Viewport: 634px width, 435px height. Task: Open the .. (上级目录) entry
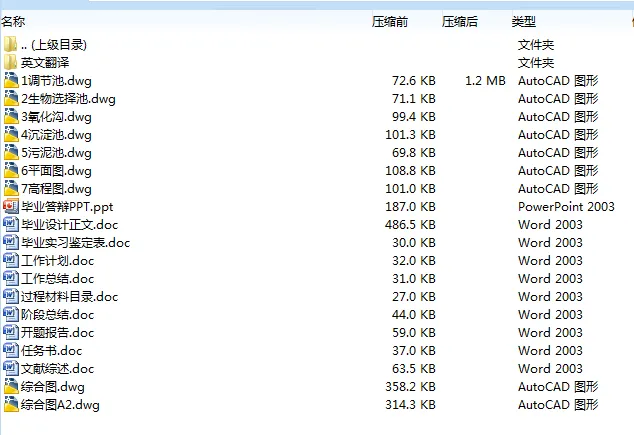(x=53, y=45)
